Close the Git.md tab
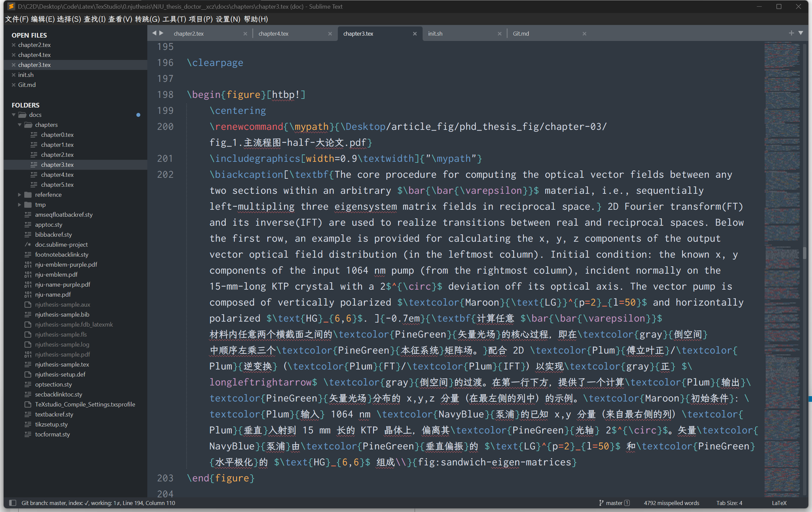 [584, 34]
